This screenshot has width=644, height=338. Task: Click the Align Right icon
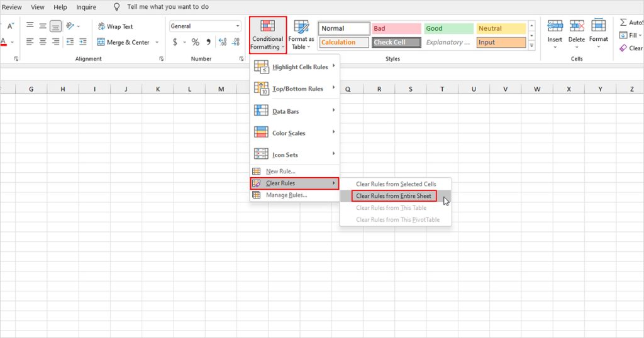point(55,42)
